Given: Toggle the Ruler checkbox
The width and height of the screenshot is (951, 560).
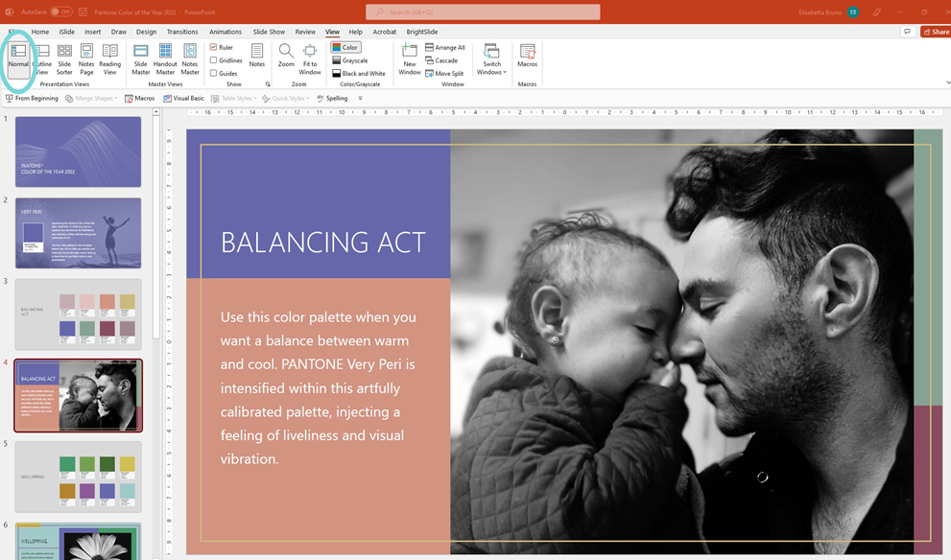Looking at the screenshot, I should click(x=213, y=46).
